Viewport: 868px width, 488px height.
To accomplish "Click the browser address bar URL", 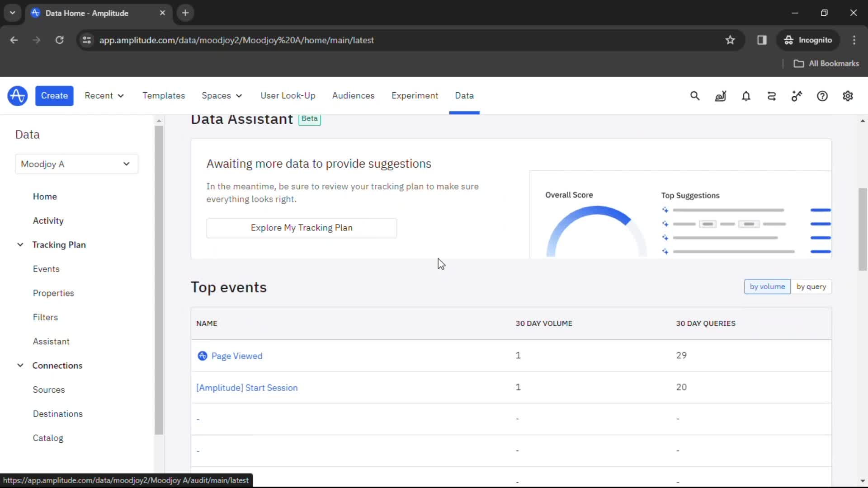I will [x=236, y=40].
